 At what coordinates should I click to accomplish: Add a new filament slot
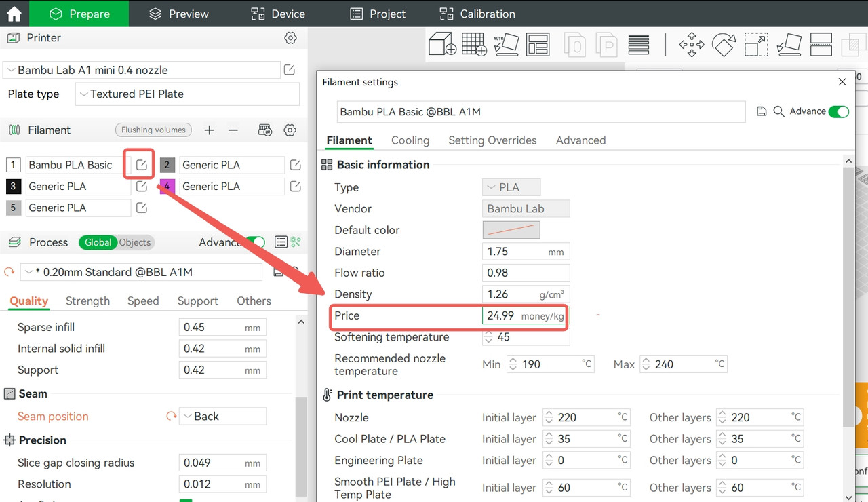pos(210,130)
